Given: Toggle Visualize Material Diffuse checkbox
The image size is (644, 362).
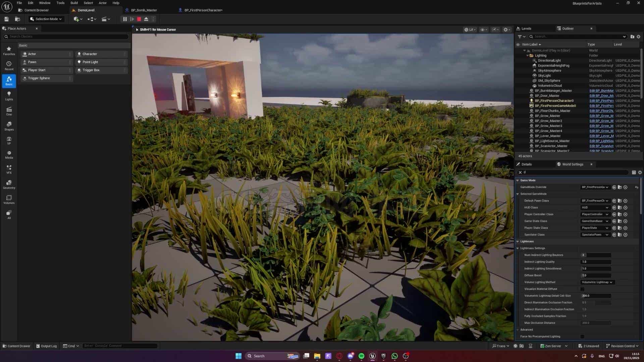Looking at the screenshot, I should [x=582, y=289].
